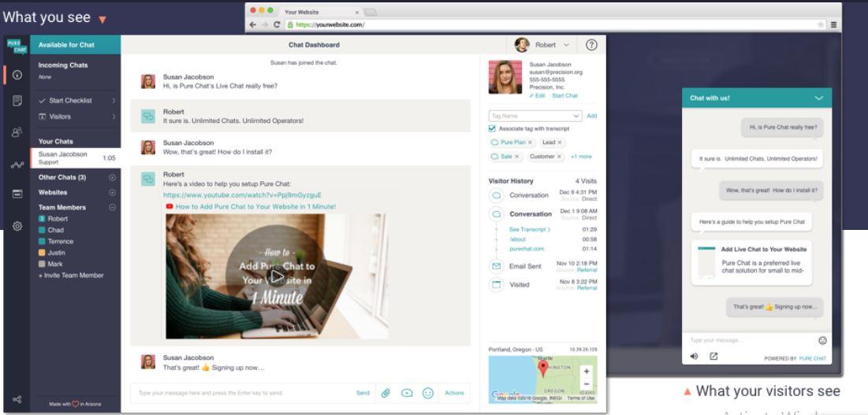Screen dimensions: 868x415
Task: Open the contacts people icon in left rail
Action: coord(17,132)
